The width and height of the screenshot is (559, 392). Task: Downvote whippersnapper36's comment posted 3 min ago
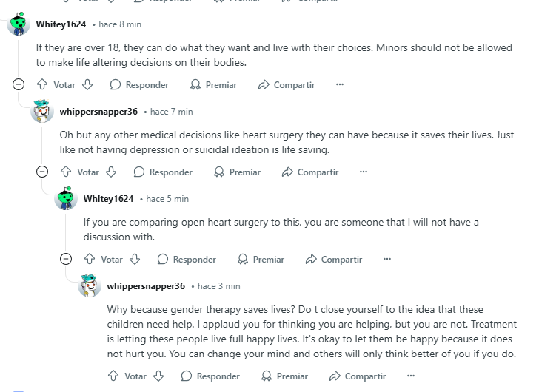tap(158, 376)
